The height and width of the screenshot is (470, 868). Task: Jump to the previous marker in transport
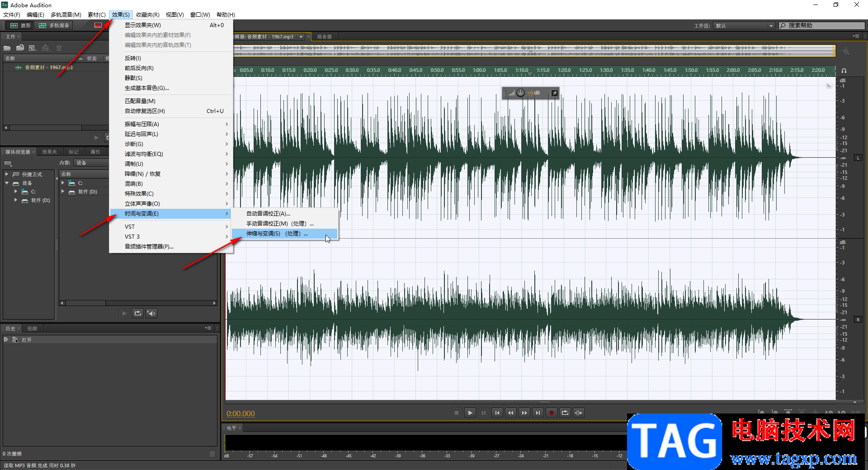tap(497, 413)
